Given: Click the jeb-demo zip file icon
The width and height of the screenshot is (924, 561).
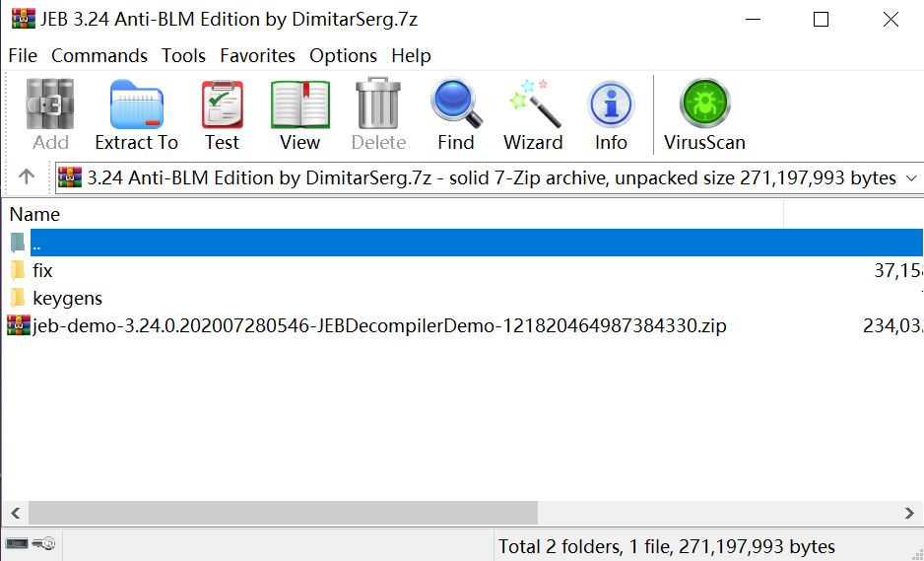Looking at the screenshot, I should (x=19, y=325).
